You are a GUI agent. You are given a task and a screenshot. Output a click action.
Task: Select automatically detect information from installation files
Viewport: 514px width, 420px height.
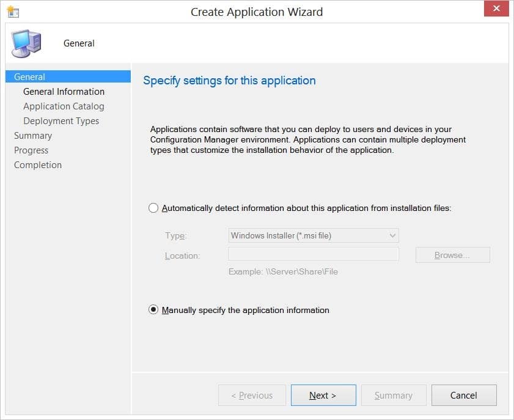[x=153, y=208]
